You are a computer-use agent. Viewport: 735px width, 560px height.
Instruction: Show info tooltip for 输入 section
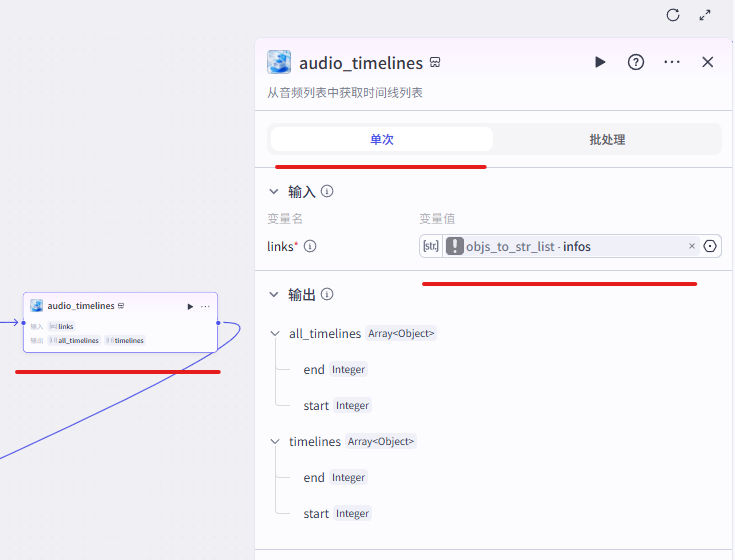click(327, 191)
